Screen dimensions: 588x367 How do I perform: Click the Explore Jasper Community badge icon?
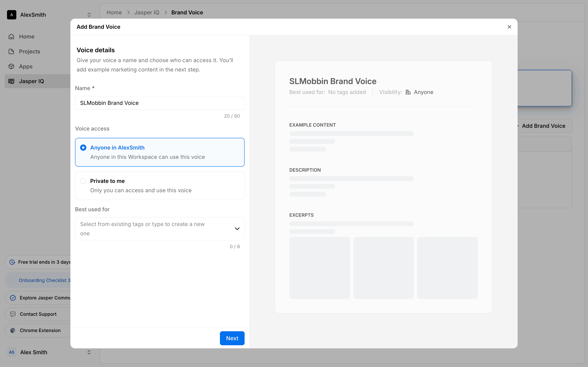tap(13, 298)
